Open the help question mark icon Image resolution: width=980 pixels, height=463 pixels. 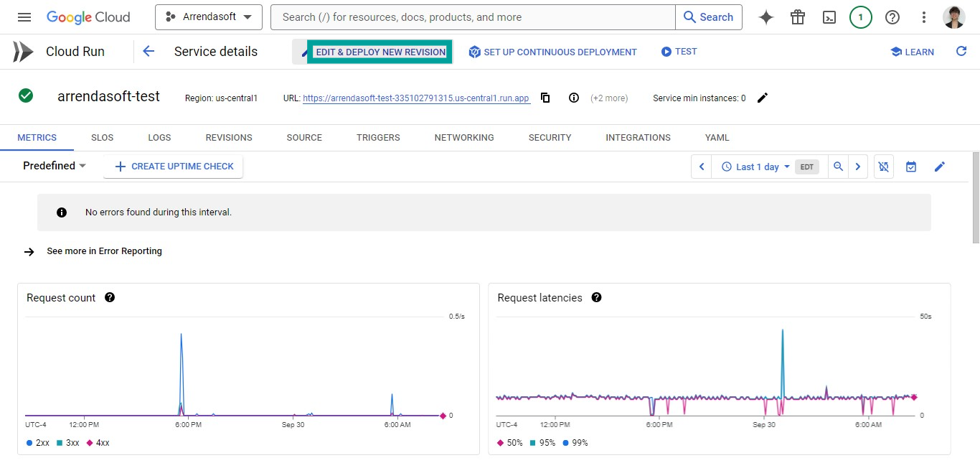coord(892,17)
